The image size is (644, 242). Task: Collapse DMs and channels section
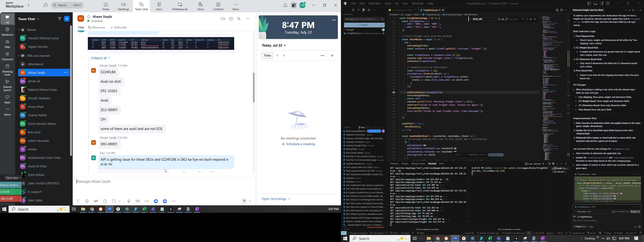19,56
